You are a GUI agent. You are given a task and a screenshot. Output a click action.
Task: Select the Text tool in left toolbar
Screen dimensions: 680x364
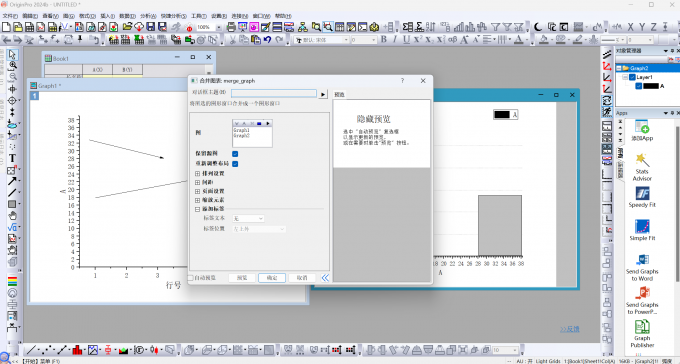(x=12, y=158)
